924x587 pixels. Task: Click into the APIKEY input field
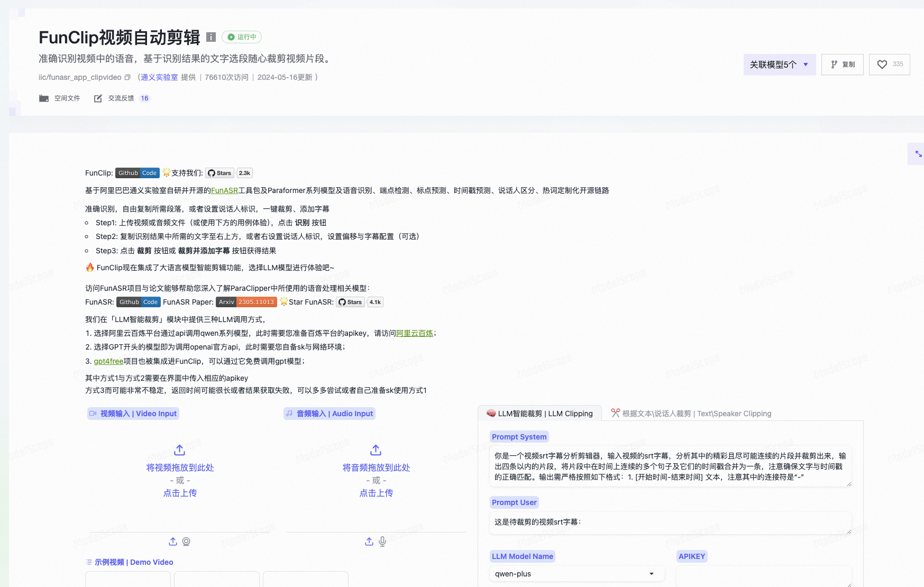click(764, 576)
